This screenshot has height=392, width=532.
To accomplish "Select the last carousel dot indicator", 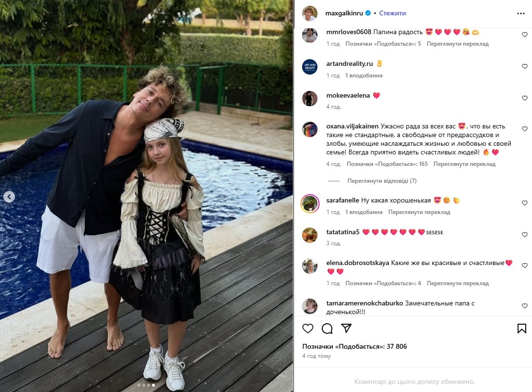I will point(153,385).
